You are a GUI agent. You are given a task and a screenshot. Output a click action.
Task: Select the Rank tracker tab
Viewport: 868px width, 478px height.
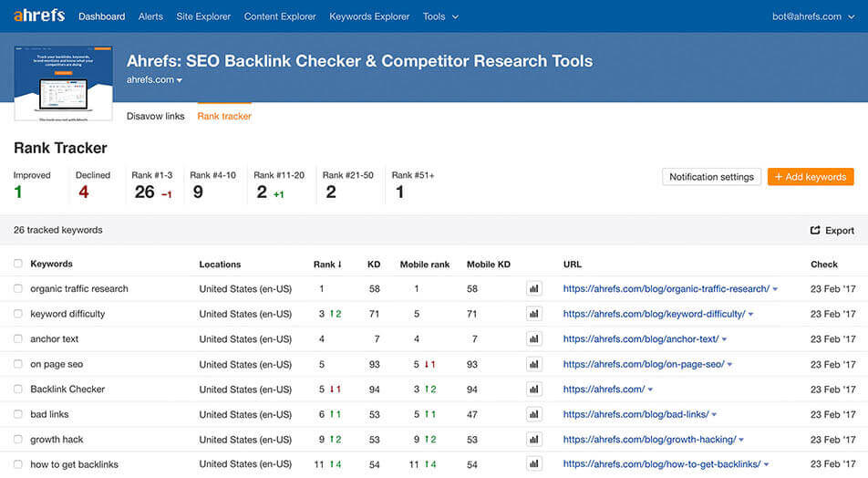pos(224,117)
